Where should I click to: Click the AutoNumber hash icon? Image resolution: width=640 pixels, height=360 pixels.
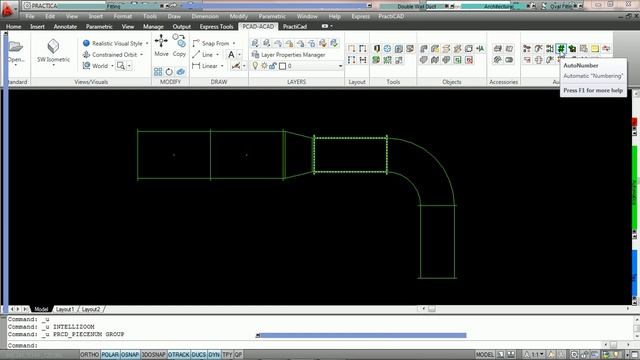[x=561, y=49]
